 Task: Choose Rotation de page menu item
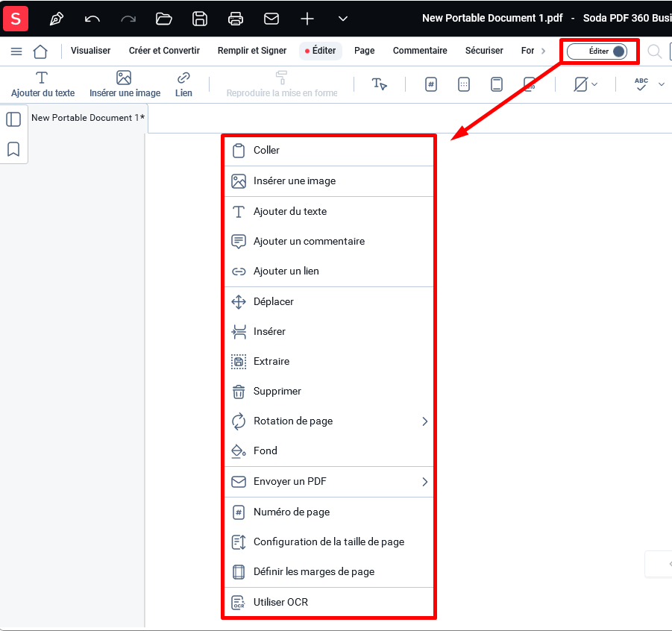point(329,421)
